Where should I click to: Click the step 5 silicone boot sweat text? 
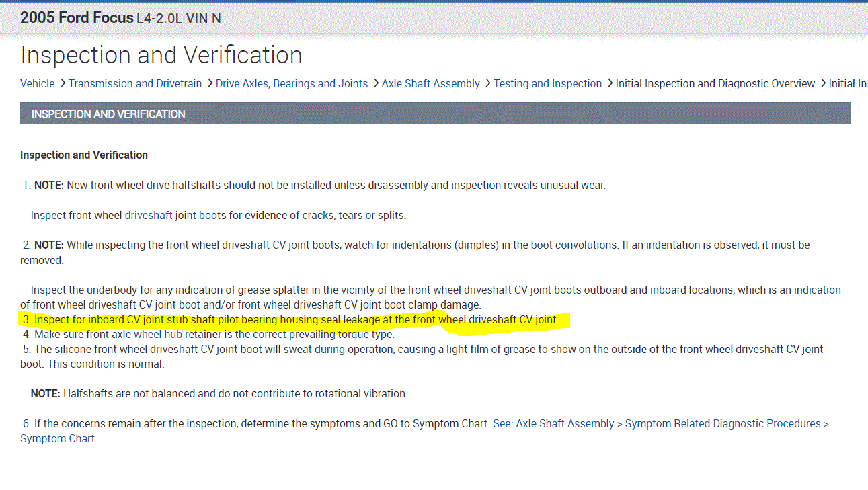coord(422,357)
